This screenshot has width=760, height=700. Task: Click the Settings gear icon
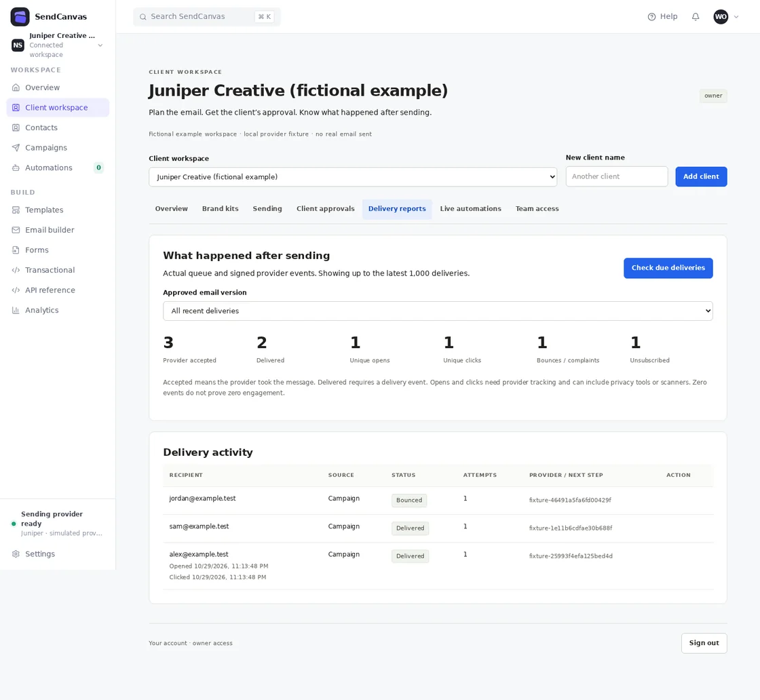tap(16, 553)
